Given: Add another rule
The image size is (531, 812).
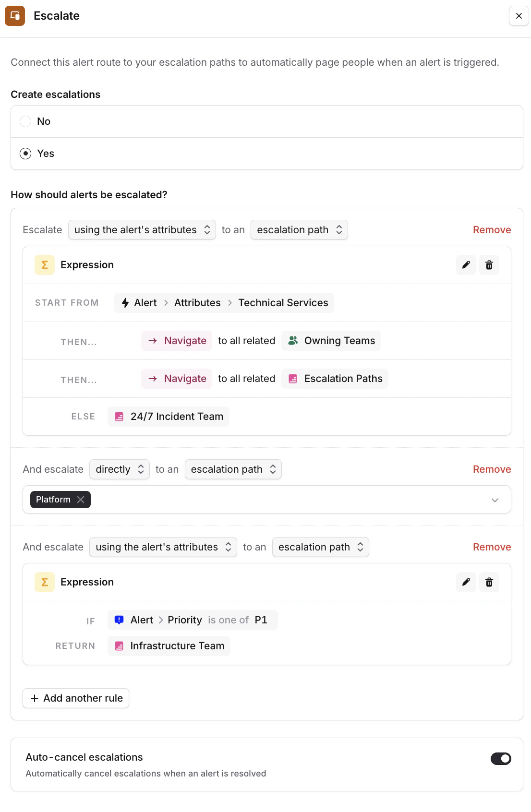Looking at the screenshot, I should 76,698.
